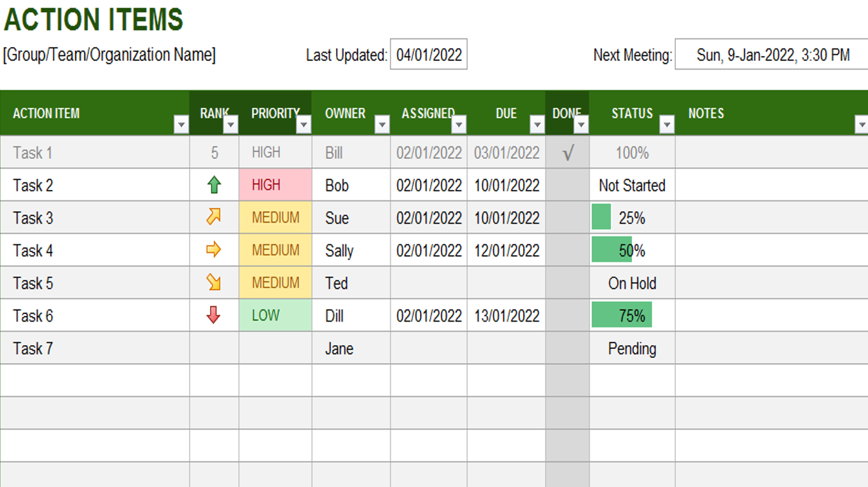Click the Pending status for Task 7

pos(632,348)
